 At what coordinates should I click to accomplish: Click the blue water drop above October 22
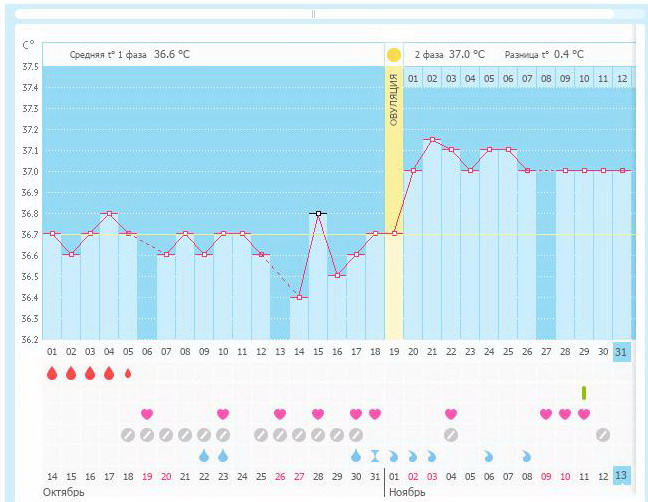pyautogui.click(x=204, y=455)
